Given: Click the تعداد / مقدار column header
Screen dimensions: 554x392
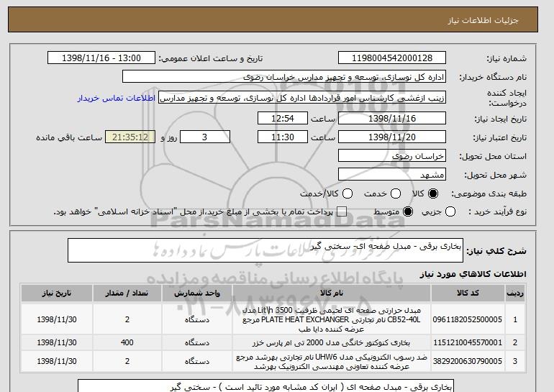Looking at the screenshot, I should coord(127,293).
